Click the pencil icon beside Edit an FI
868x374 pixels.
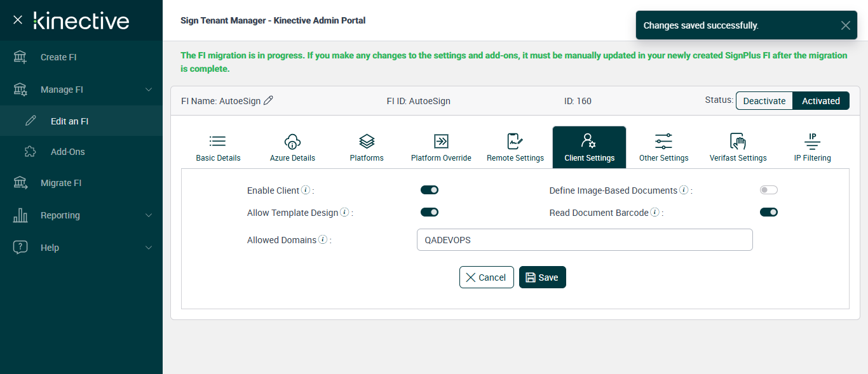coord(31,121)
